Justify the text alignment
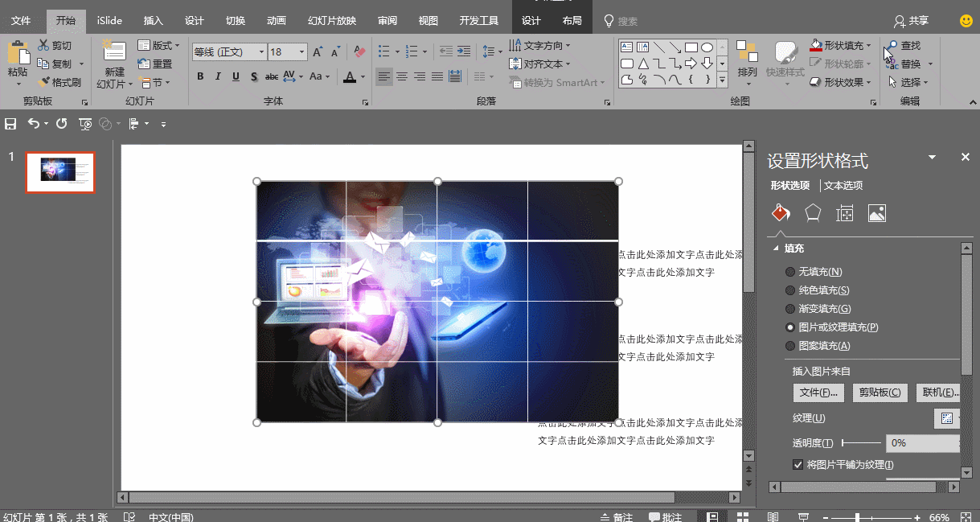Viewport: 980px width, 522px height. (437, 76)
